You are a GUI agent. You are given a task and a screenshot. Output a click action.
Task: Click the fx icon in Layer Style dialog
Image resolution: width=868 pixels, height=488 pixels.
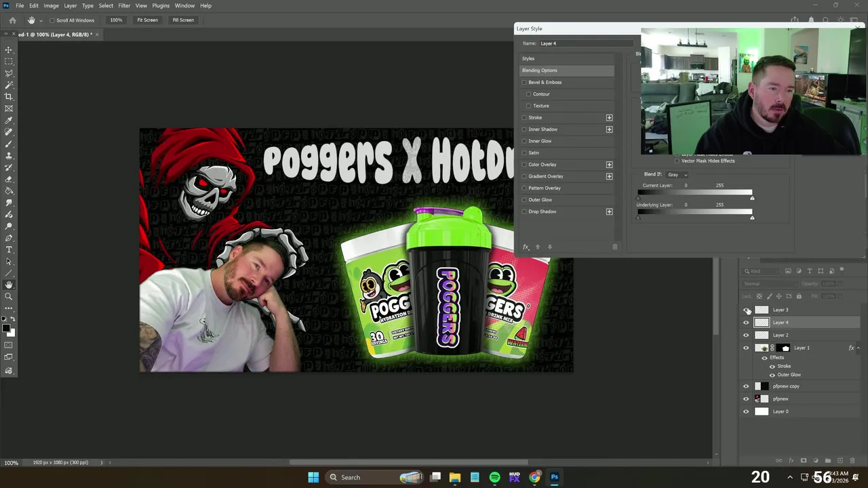(526, 247)
